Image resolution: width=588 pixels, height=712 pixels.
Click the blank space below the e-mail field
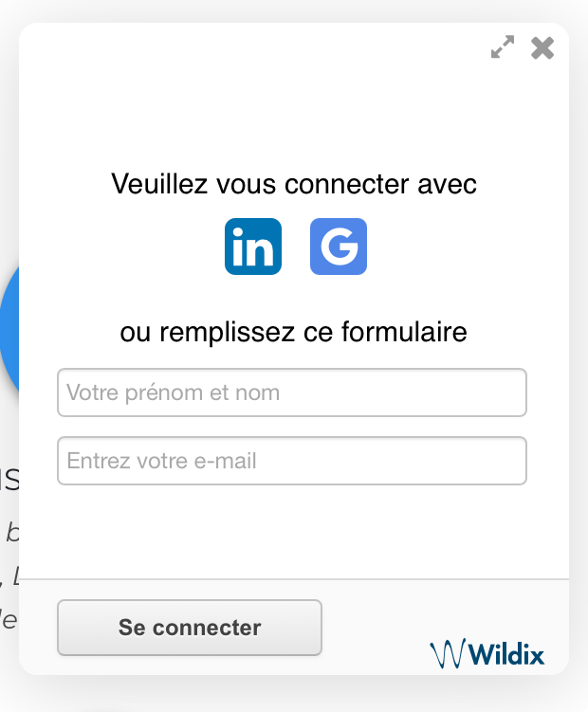tap(294, 531)
